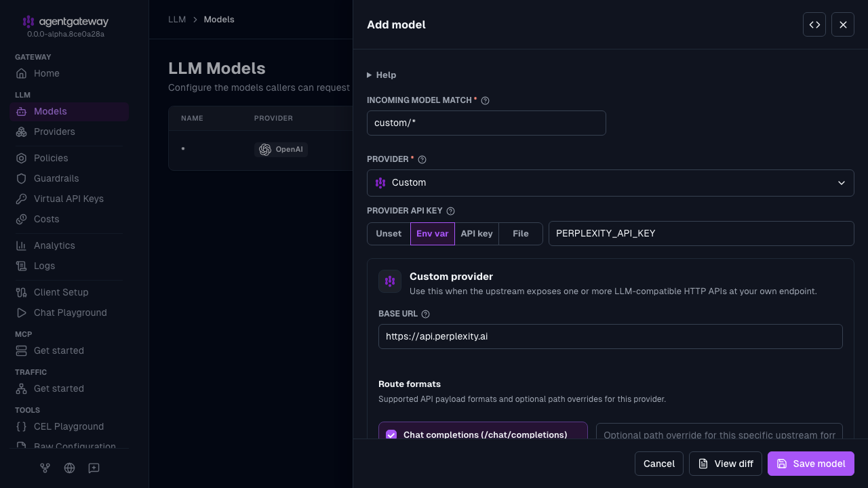
Task: Go to Models in the sidebar
Action: tap(69, 111)
